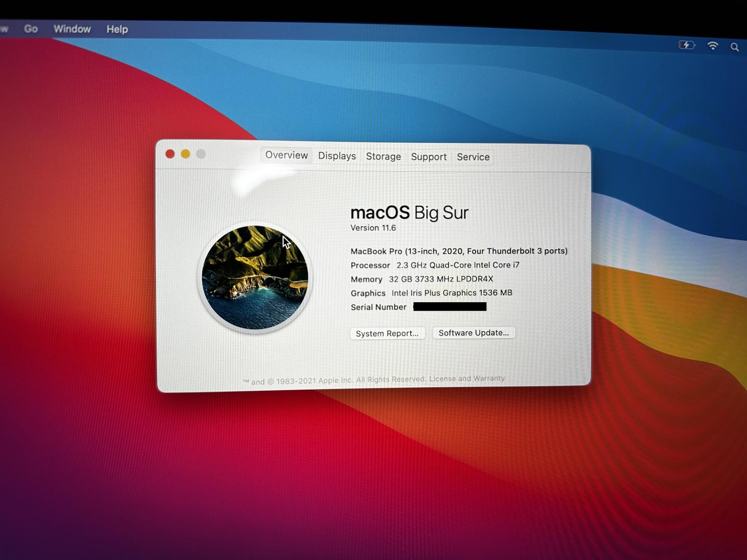Switch to the Storage tab
The height and width of the screenshot is (560, 747).
[x=383, y=156]
